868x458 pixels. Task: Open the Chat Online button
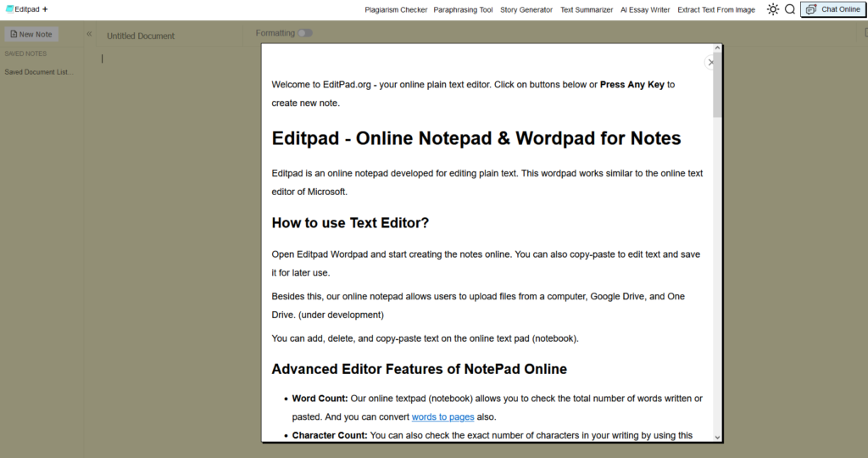[x=833, y=9]
